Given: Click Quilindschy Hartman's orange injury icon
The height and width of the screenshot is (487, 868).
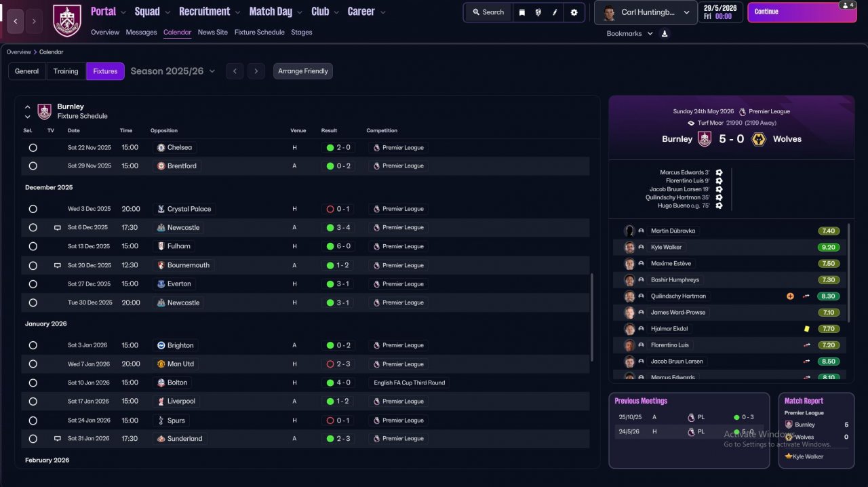Looking at the screenshot, I should pyautogui.click(x=790, y=296).
